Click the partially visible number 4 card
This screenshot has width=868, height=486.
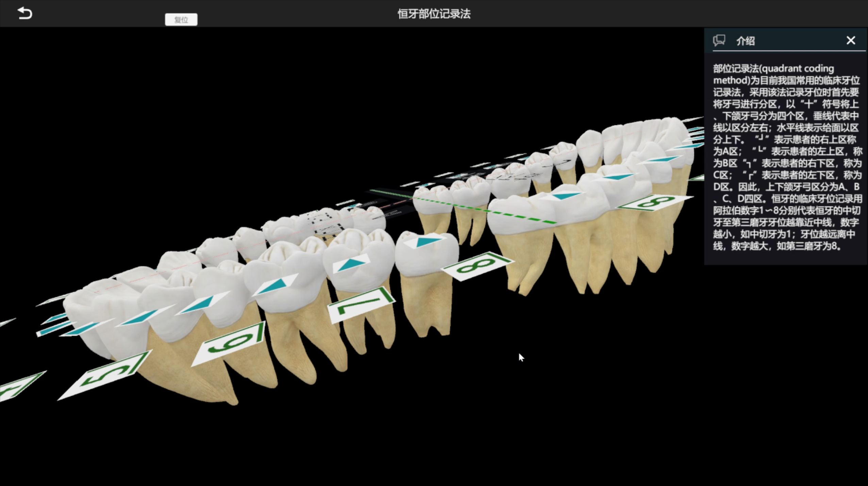tap(15, 388)
